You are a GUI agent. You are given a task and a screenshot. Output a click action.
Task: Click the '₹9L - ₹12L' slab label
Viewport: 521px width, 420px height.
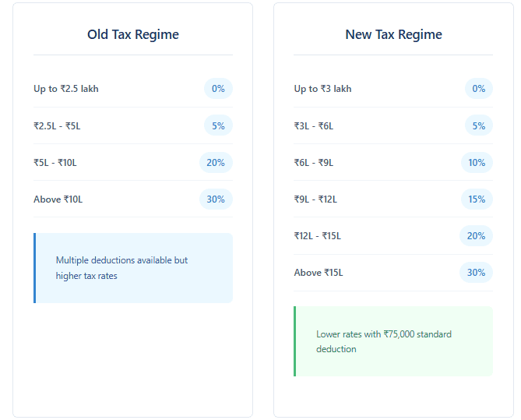pyautogui.click(x=315, y=199)
